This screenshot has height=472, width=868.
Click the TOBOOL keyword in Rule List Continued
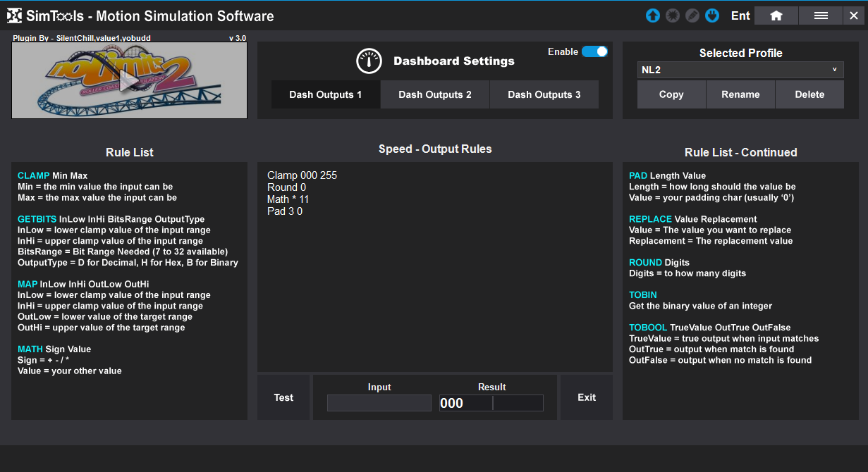coord(648,327)
